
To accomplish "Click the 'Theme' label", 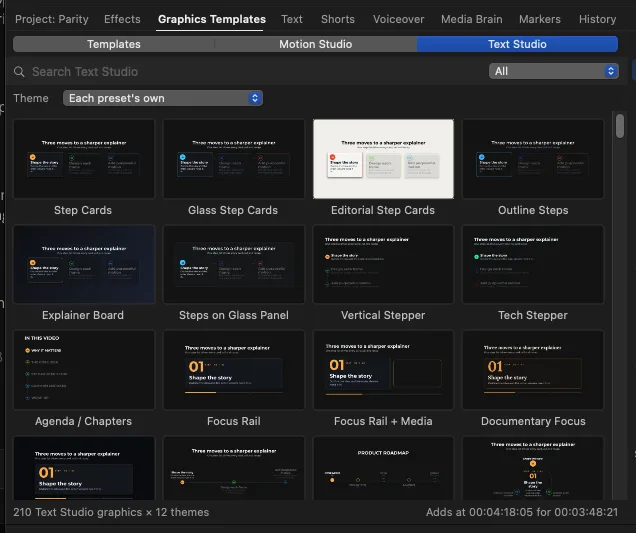I will [x=31, y=98].
